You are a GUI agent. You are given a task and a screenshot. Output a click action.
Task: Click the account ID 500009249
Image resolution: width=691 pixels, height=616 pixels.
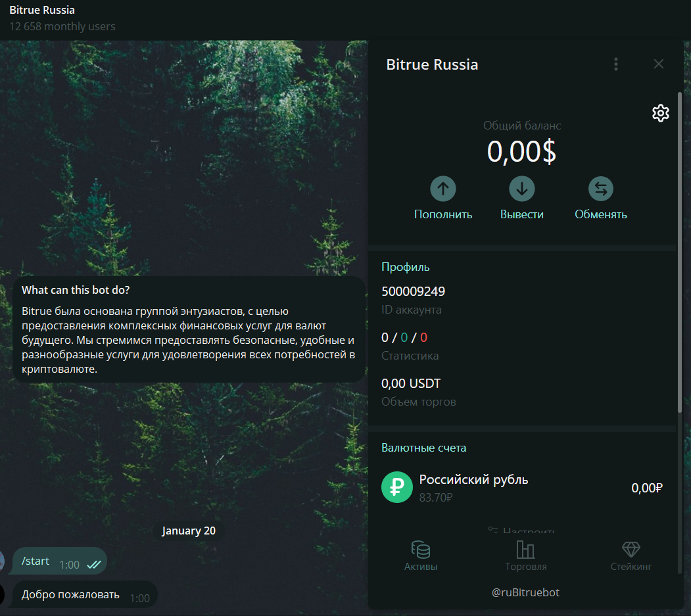(x=413, y=291)
